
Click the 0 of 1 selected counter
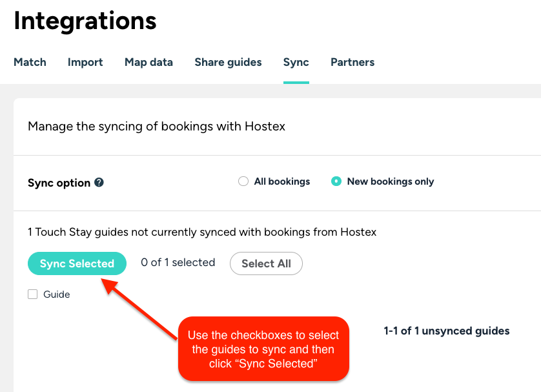(x=178, y=262)
